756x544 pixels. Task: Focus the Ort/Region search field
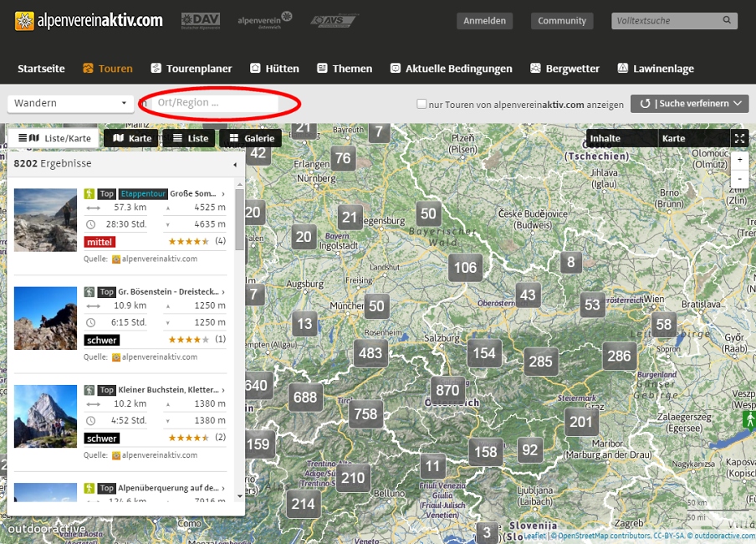(x=215, y=103)
